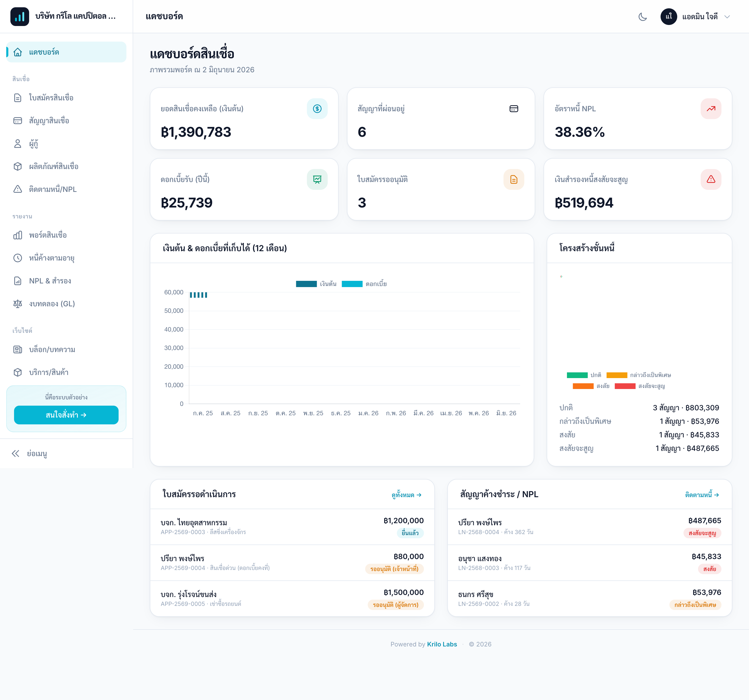This screenshot has width=749, height=700.
Task: Toggle dark mode with the moon icon
Action: pyautogui.click(x=642, y=17)
